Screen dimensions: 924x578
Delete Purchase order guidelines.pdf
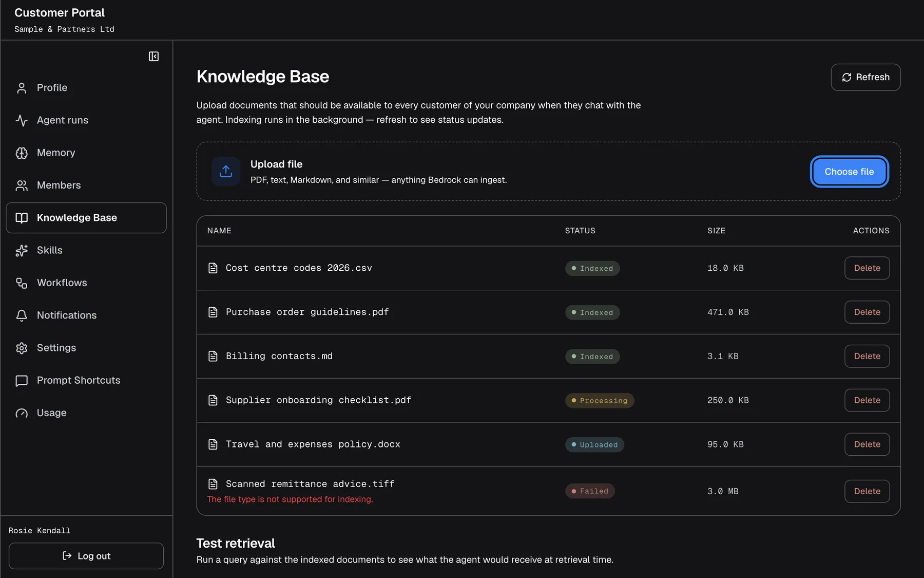point(867,312)
